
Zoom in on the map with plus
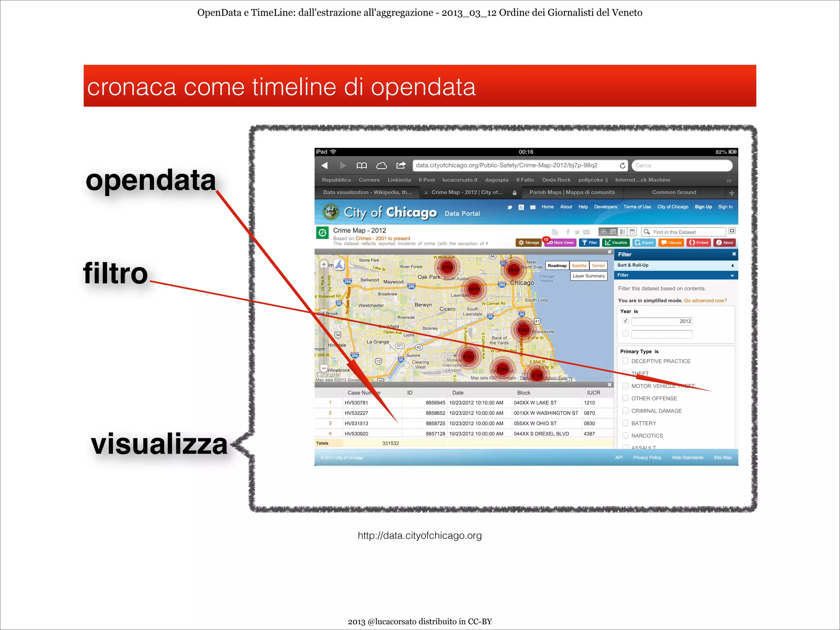click(324, 265)
